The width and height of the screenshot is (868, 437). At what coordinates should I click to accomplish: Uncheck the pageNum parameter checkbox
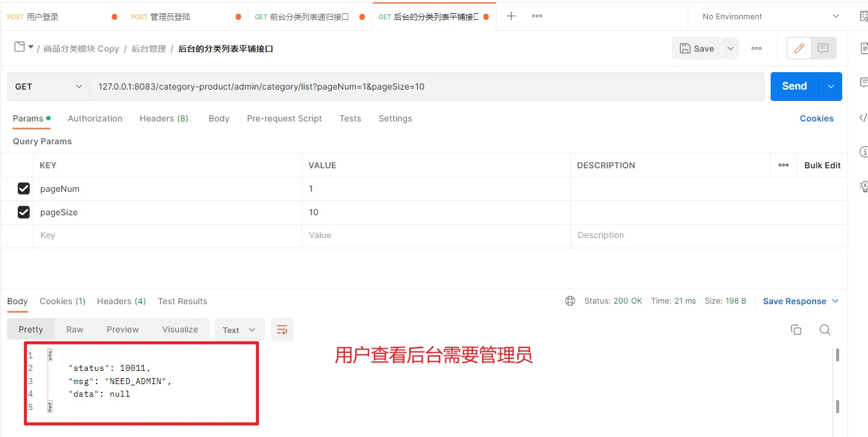pos(23,189)
